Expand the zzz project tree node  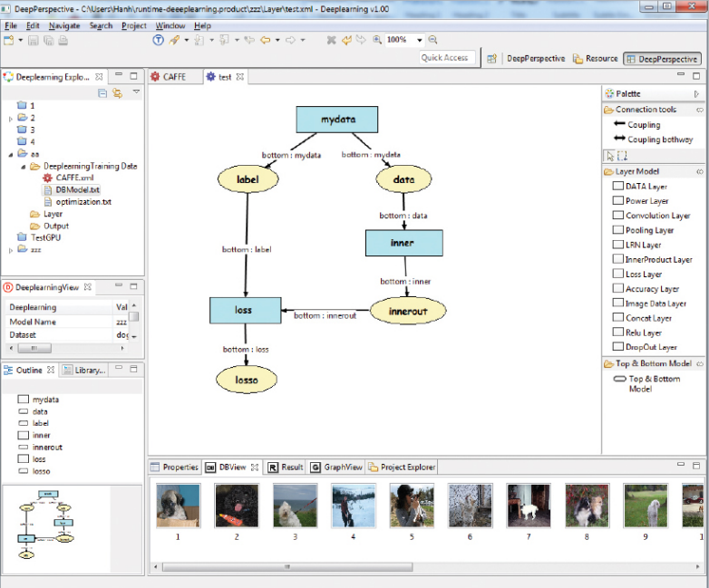(11, 249)
